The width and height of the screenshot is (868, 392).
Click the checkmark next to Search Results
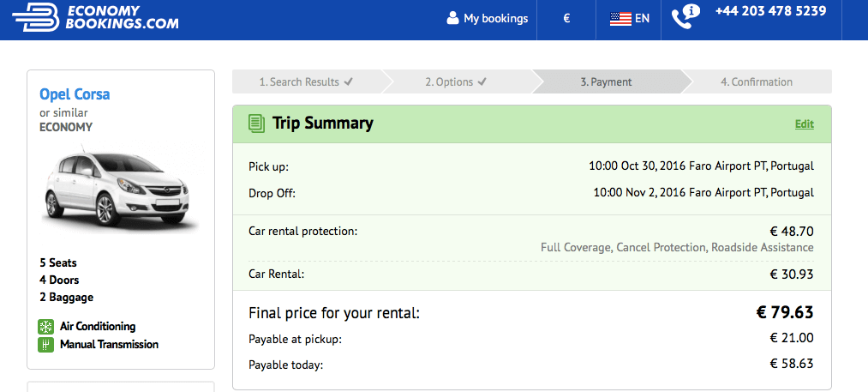click(348, 82)
